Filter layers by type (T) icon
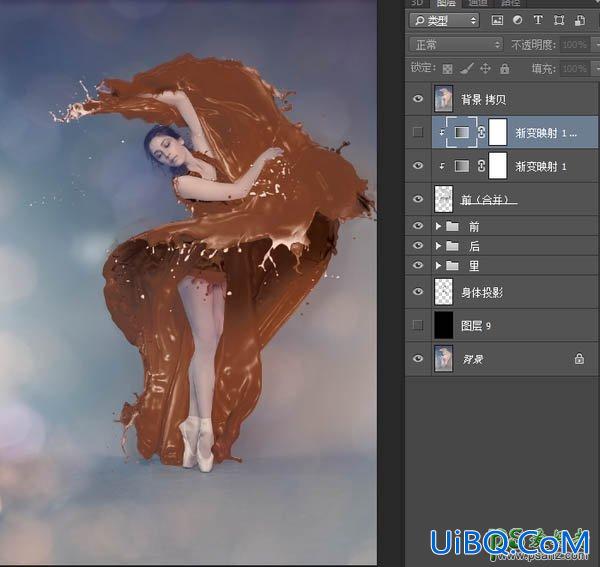 point(538,20)
